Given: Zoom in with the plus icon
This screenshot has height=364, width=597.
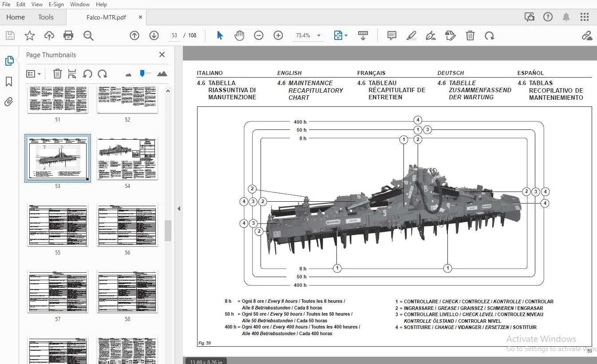Looking at the screenshot, I should tap(278, 35).
